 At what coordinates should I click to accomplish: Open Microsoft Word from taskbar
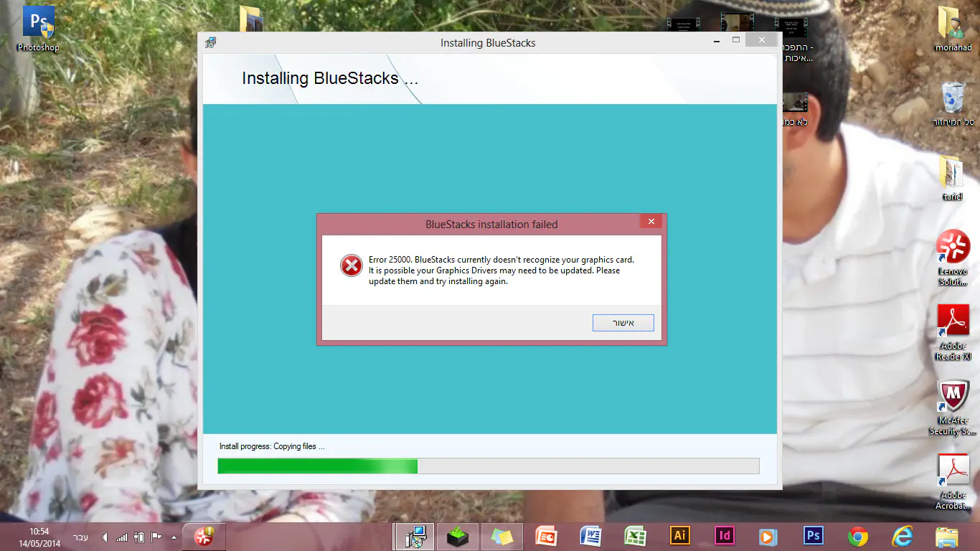click(590, 536)
